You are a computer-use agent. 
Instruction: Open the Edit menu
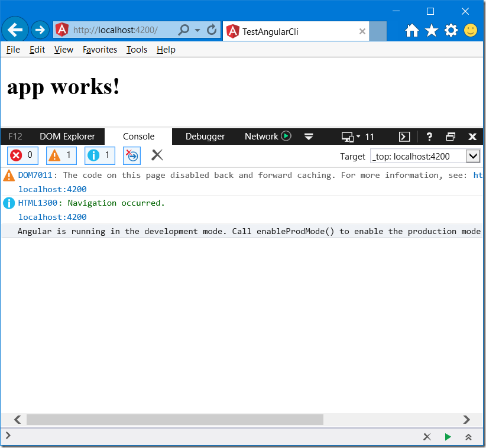[37, 50]
